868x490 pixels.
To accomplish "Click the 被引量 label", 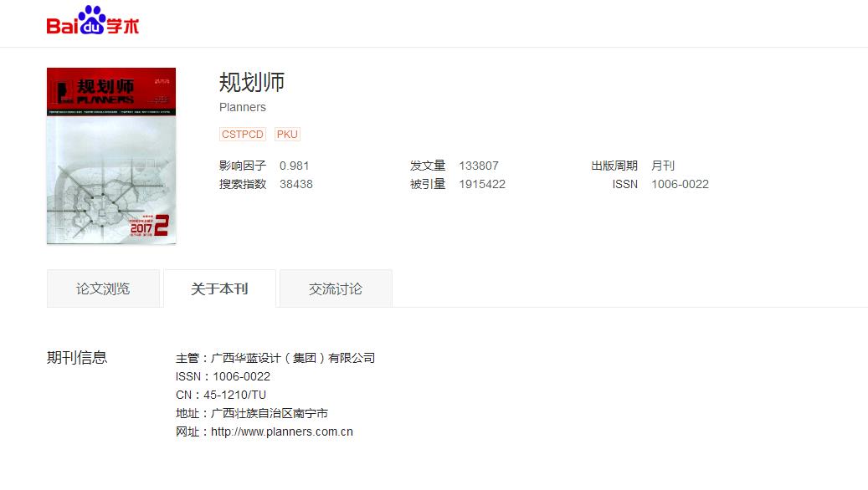I will (x=428, y=184).
